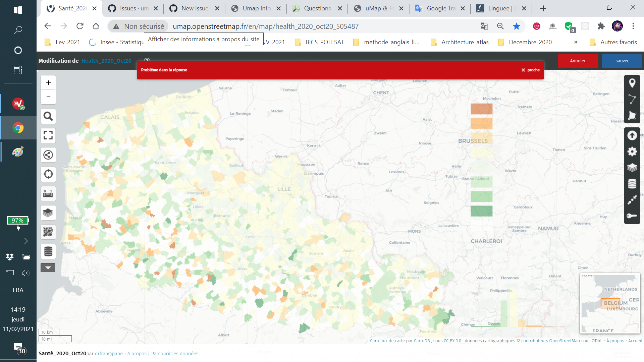Change tilelayers from edit toolbar

[x=632, y=184]
